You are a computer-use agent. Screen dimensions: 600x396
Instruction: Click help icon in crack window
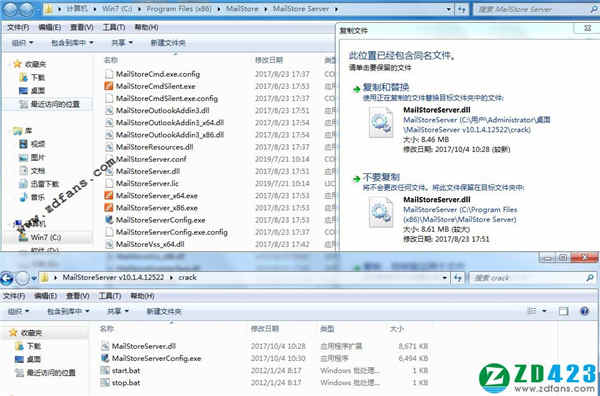point(584,311)
